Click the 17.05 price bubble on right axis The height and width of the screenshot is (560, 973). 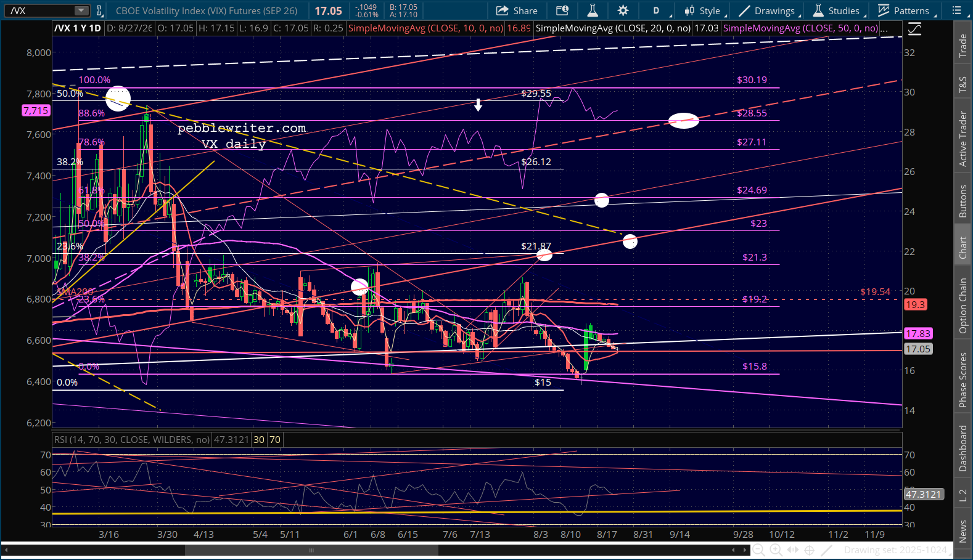[918, 349]
